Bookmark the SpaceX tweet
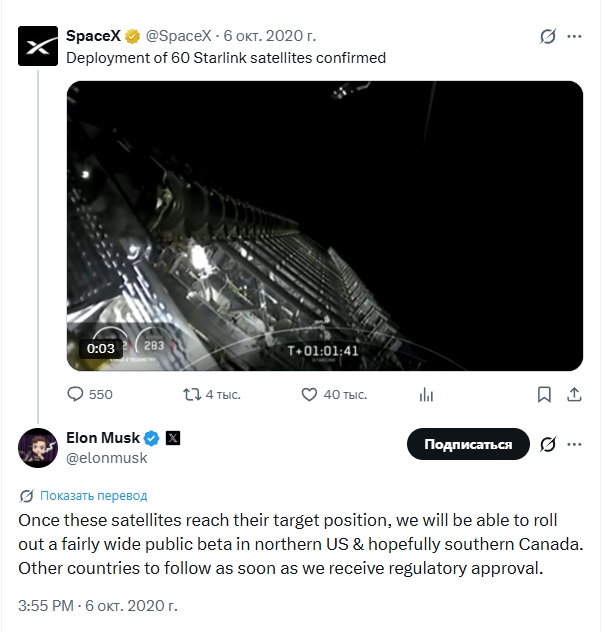The width and height of the screenshot is (604, 632). [544, 395]
